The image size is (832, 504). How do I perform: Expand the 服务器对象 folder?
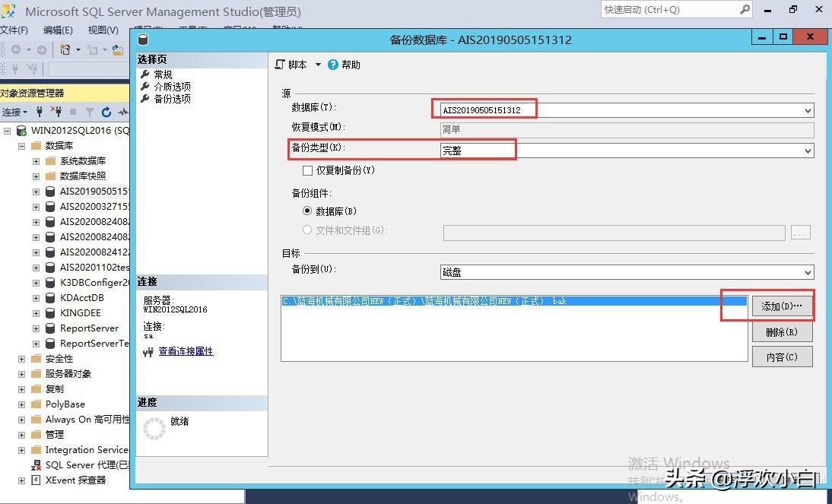click(22, 374)
